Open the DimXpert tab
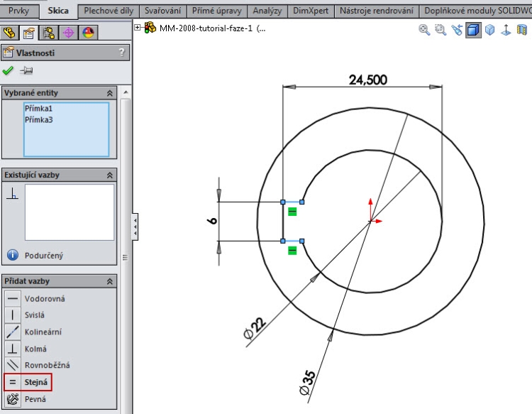532x414 pixels. [x=311, y=11]
